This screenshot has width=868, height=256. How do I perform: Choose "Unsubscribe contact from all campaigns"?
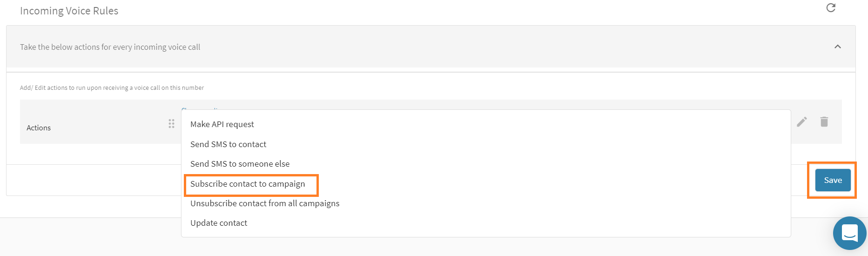tap(265, 203)
